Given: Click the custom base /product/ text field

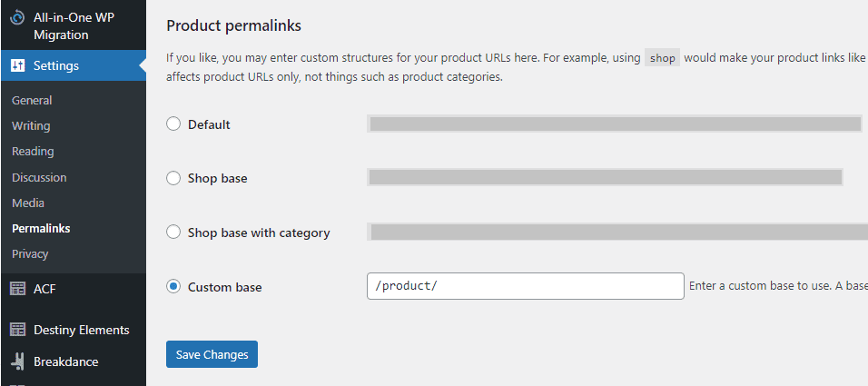Looking at the screenshot, I should point(525,286).
